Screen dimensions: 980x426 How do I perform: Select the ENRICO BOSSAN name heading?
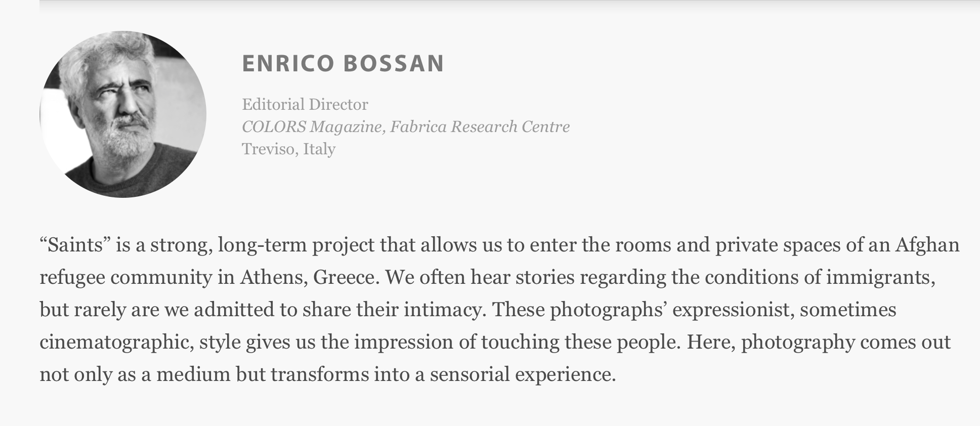pos(343,63)
